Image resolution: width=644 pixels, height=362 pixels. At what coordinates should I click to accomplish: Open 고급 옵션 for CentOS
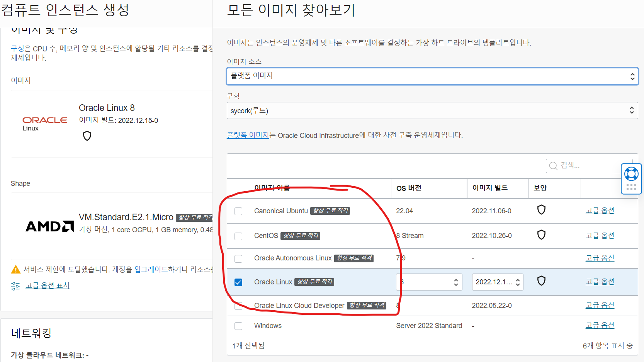600,236
